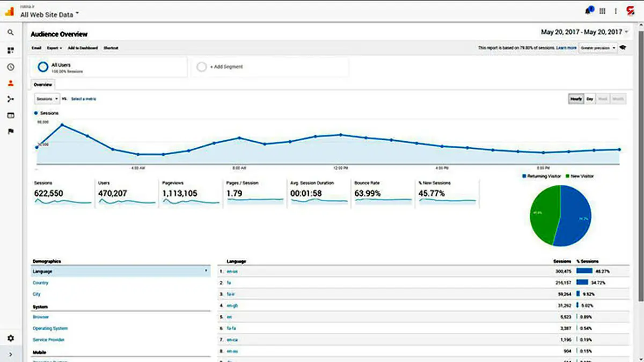The width and height of the screenshot is (644, 362).
Task: Open the Acquisition icon in sidebar
Action: coord(10,99)
